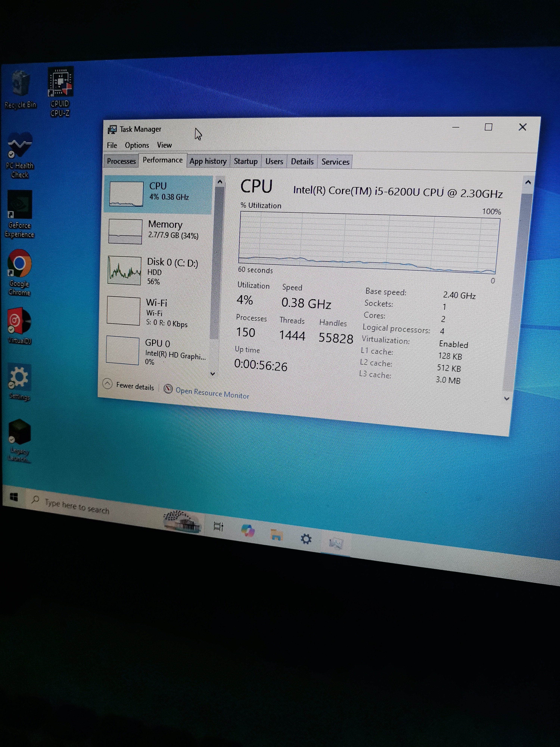Screen dimensions: 560x747
Task: Launch the Legacy Launcher desktop icon
Action: (x=19, y=441)
